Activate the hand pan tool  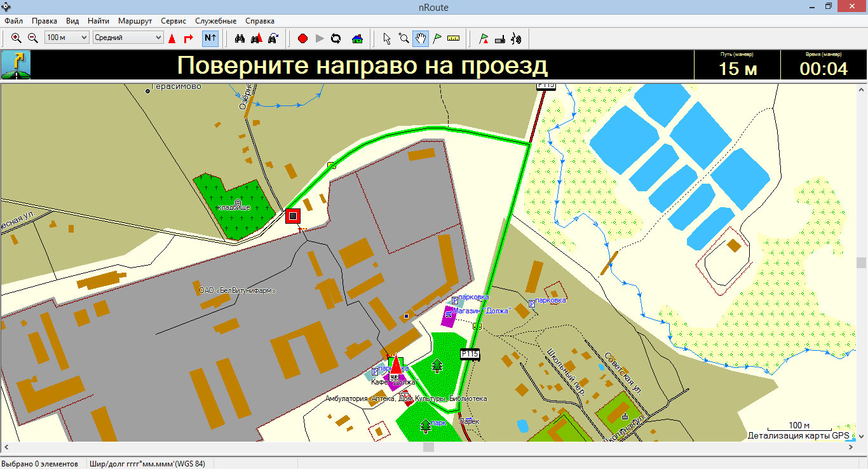click(420, 38)
